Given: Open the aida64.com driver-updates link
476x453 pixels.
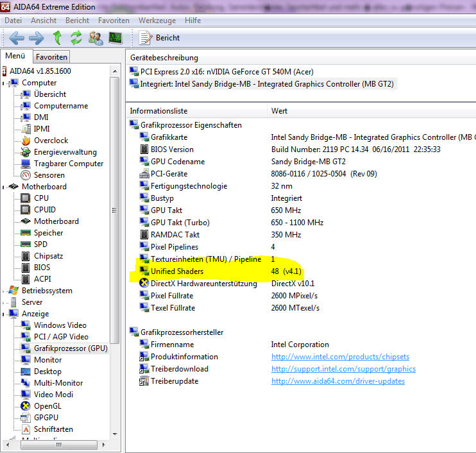Looking at the screenshot, I should (338, 381).
